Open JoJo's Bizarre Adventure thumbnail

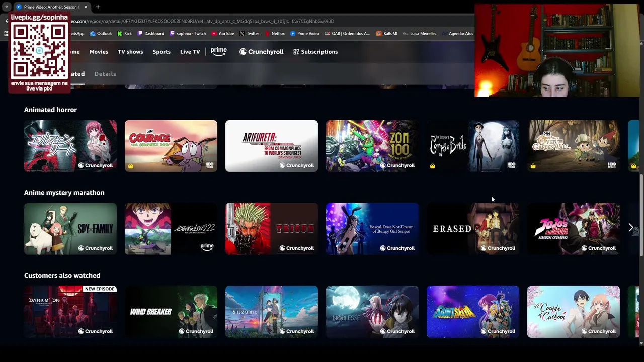(x=574, y=229)
